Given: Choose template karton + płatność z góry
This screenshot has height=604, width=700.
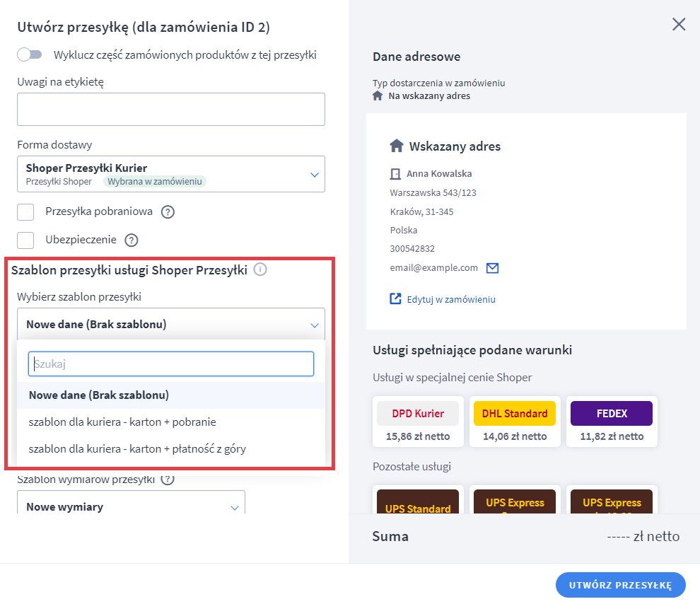Looking at the screenshot, I should coord(137,448).
